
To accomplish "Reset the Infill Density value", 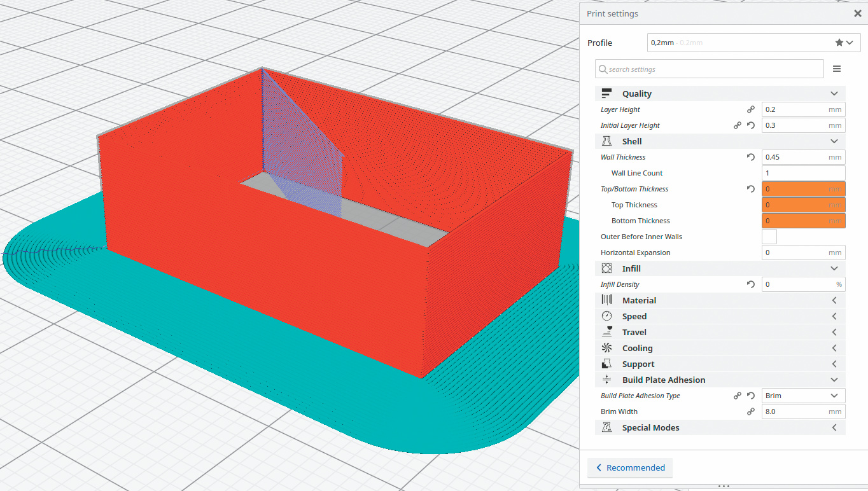I will coord(751,284).
